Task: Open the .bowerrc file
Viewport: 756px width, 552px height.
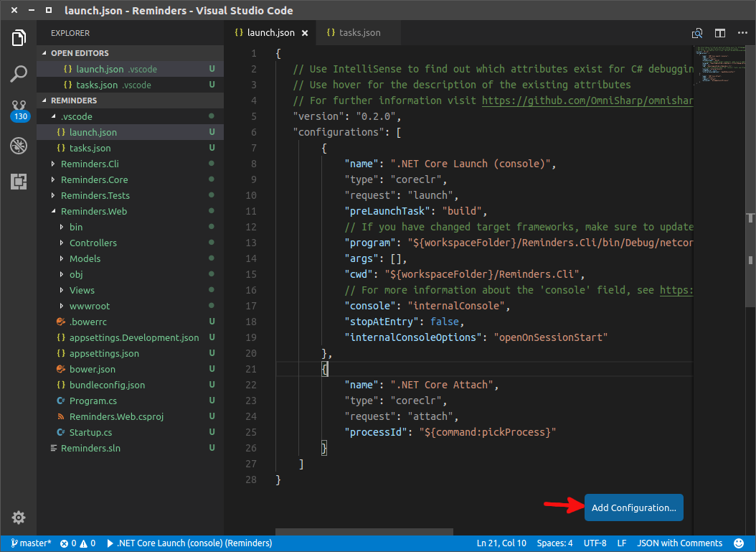Action: [130, 322]
